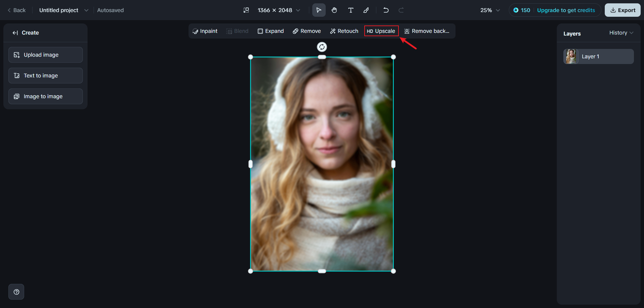The image size is (644, 308).
Task: Click the Export button
Action: [x=623, y=10]
